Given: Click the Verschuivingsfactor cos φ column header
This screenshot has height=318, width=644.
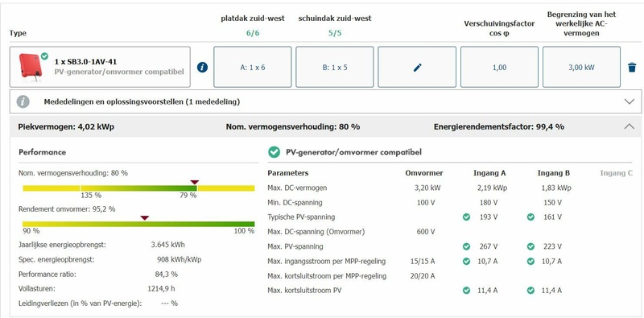Looking at the screenshot, I should tap(499, 28).
